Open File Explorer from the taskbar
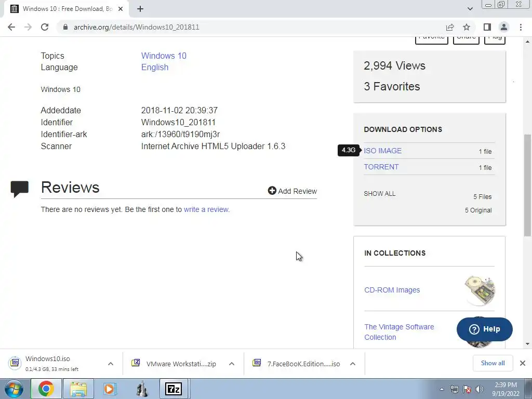This screenshot has width=532, height=399. tap(78, 389)
